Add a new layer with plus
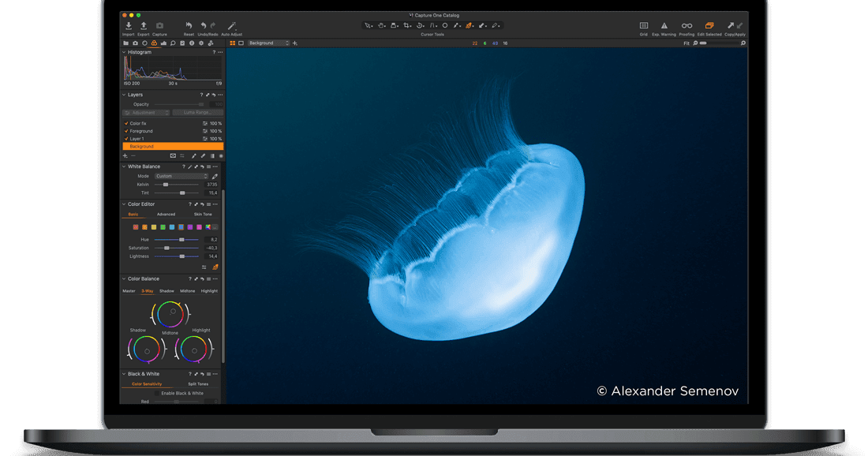The height and width of the screenshot is (456, 868). coord(125,156)
